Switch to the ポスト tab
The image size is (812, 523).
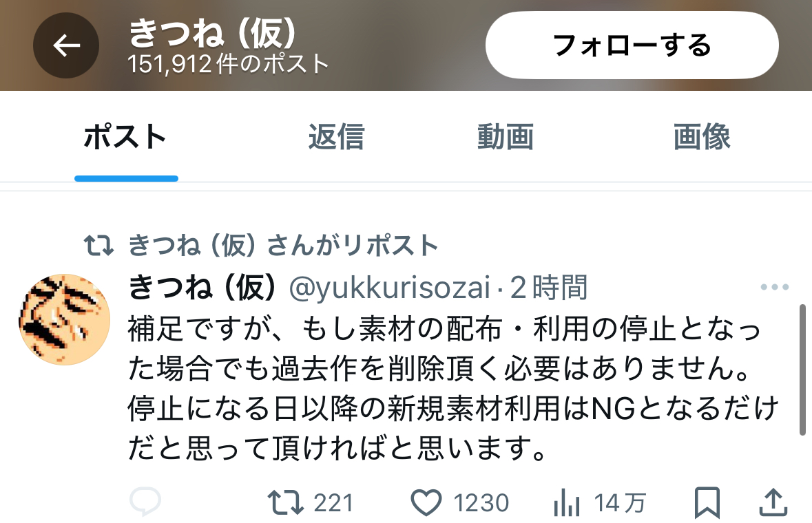click(x=125, y=137)
